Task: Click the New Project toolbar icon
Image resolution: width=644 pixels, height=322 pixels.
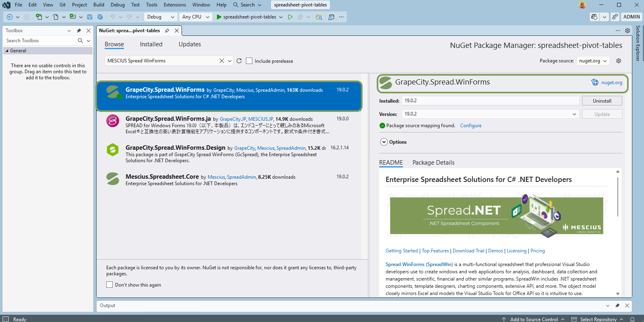Action: pyautogui.click(x=39, y=17)
